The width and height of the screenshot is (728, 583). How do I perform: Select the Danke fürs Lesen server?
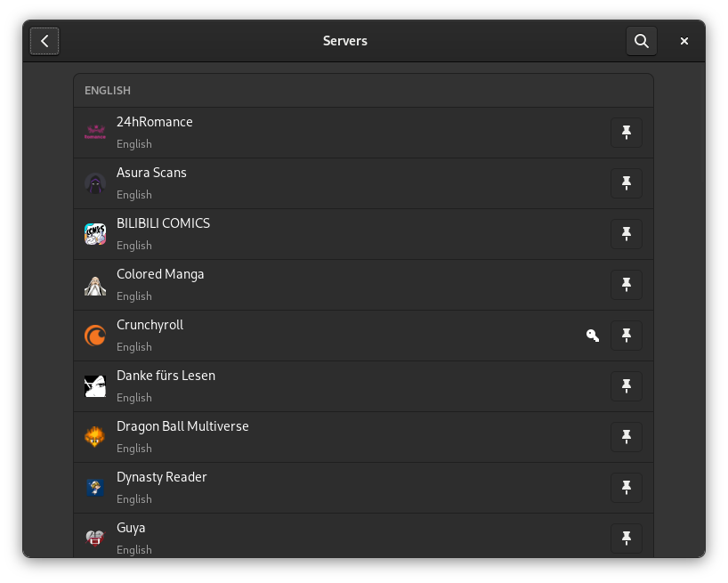tap(338, 386)
